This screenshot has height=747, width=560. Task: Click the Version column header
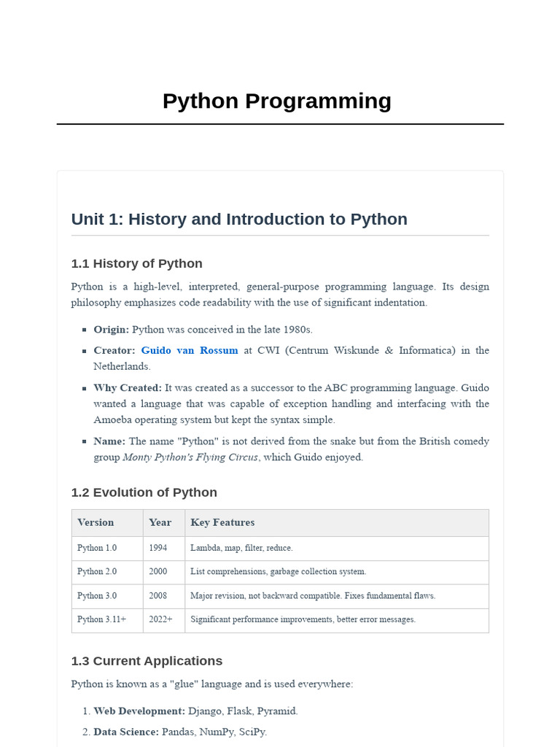(96, 522)
